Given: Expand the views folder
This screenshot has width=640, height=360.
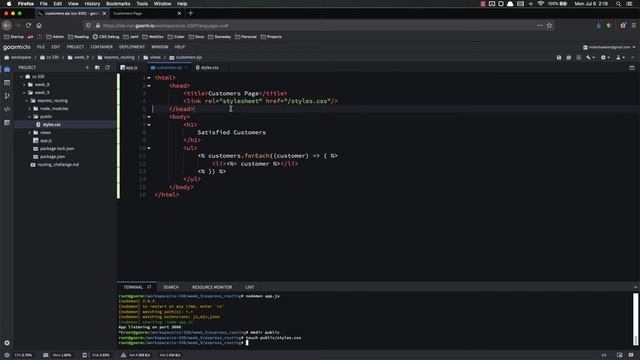Looking at the screenshot, I should coord(30,132).
